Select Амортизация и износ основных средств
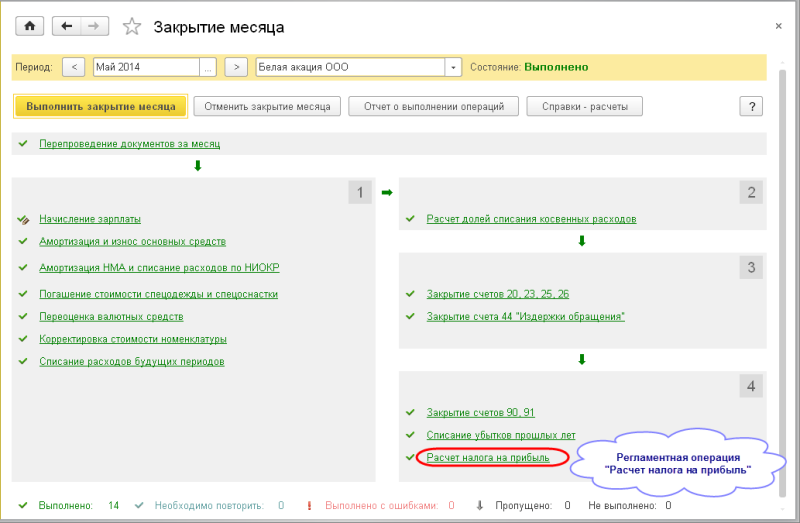Screen dimensions: 800x523 132,241
